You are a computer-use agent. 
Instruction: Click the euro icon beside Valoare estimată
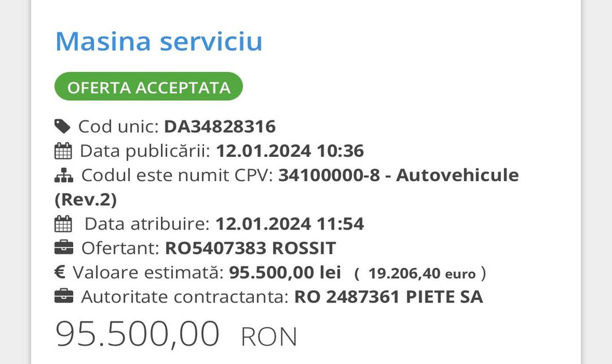click(59, 272)
